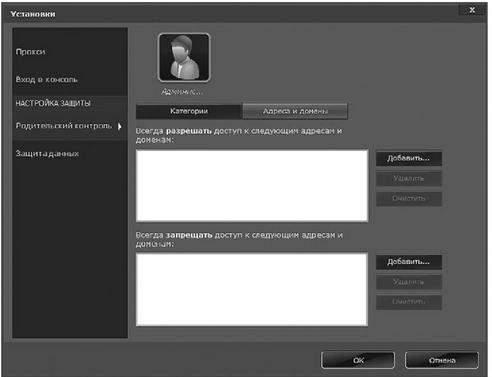Click inside the always-block addresses list box
The image size is (492, 377).
coord(252,289)
